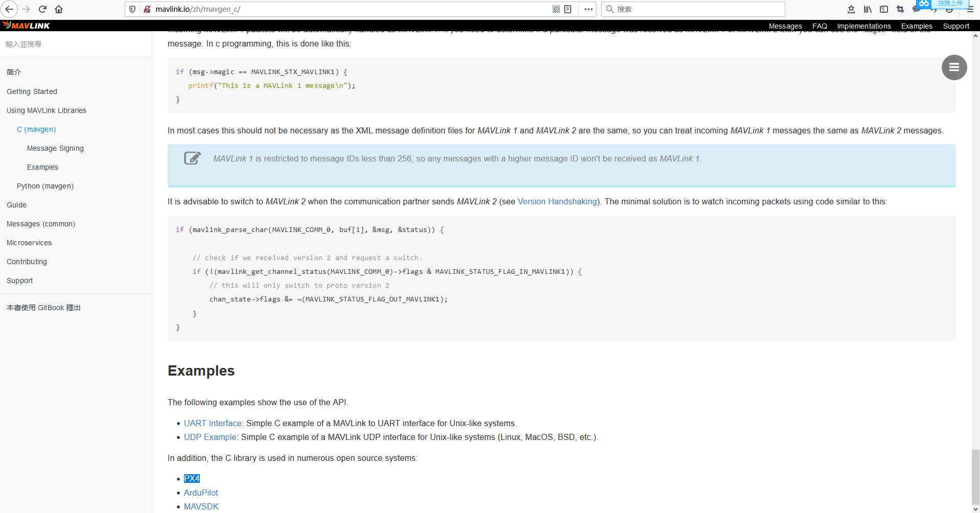The height and width of the screenshot is (513, 980).
Task: Open the Implementations header menu item
Action: pyautogui.click(x=864, y=26)
